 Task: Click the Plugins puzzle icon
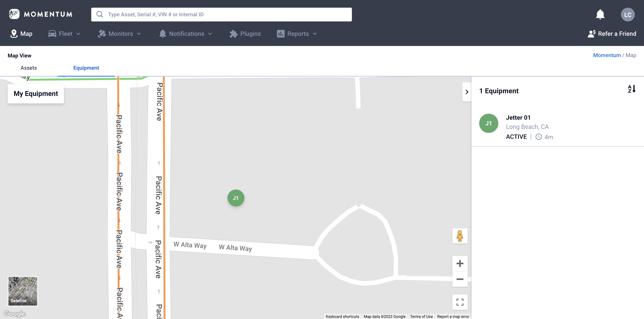click(233, 34)
